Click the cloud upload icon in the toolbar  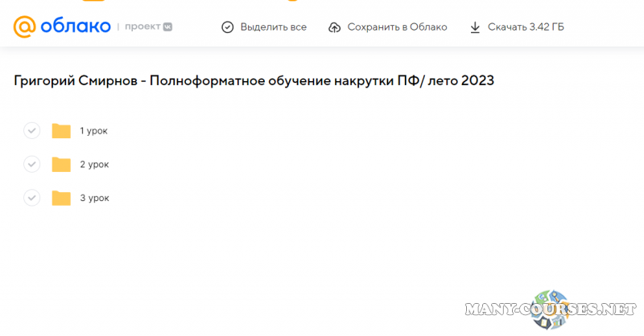click(x=335, y=27)
